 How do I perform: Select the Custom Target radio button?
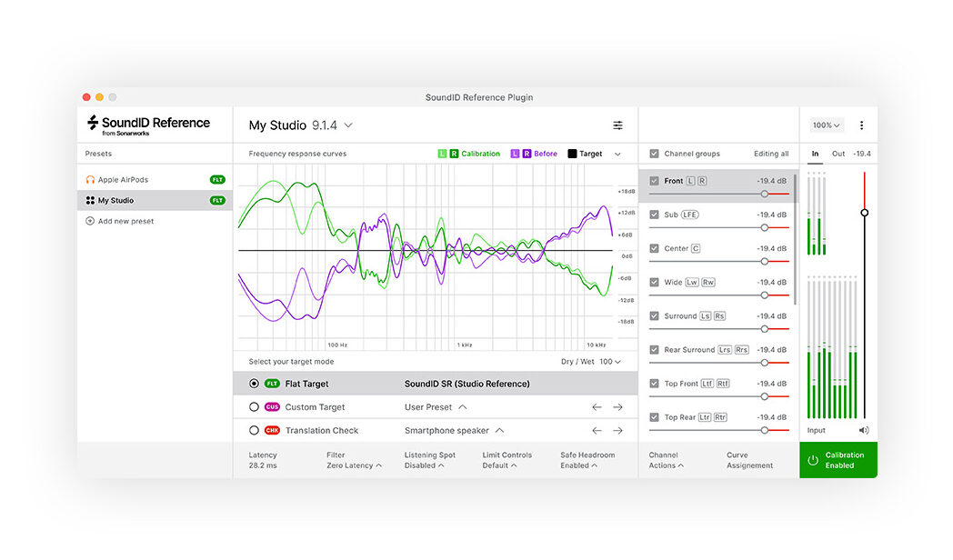(254, 407)
